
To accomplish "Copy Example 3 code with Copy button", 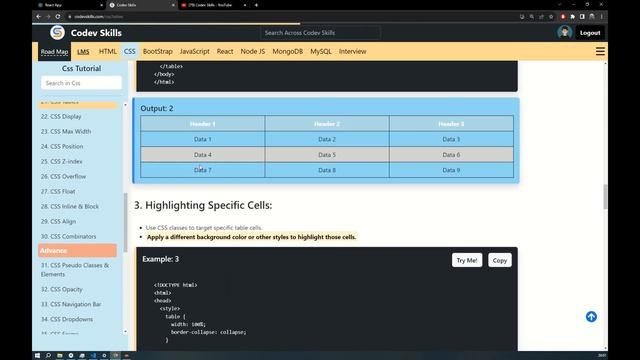I will click(x=500, y=260).
